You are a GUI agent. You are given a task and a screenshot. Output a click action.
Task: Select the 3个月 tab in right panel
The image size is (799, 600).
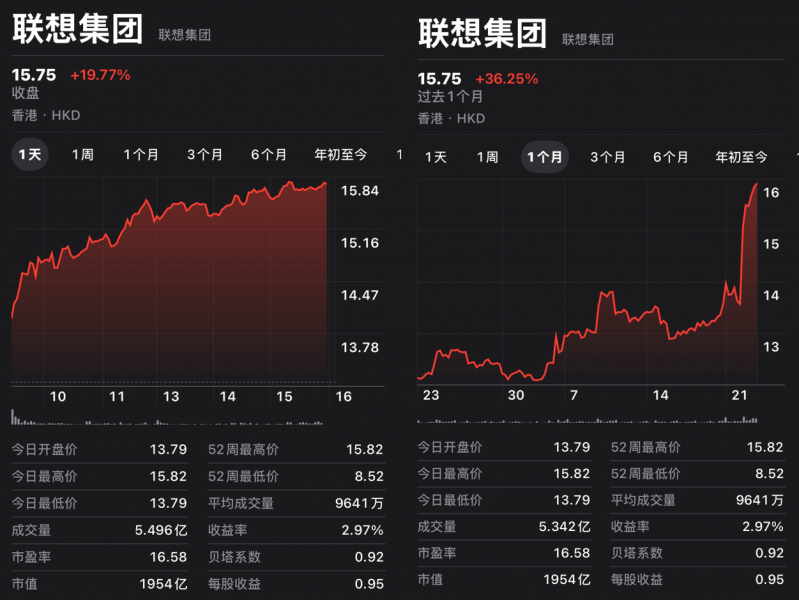607,157
